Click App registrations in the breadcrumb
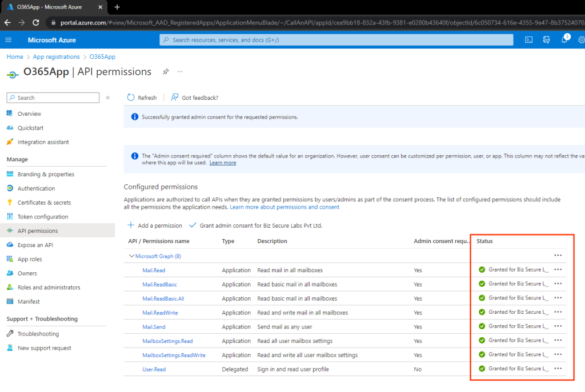 (x=56, y=57)
